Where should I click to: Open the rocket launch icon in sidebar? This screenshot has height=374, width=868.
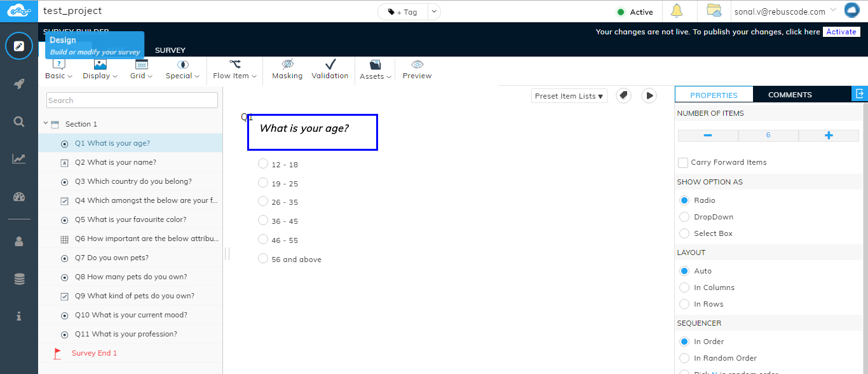point(19,84)
